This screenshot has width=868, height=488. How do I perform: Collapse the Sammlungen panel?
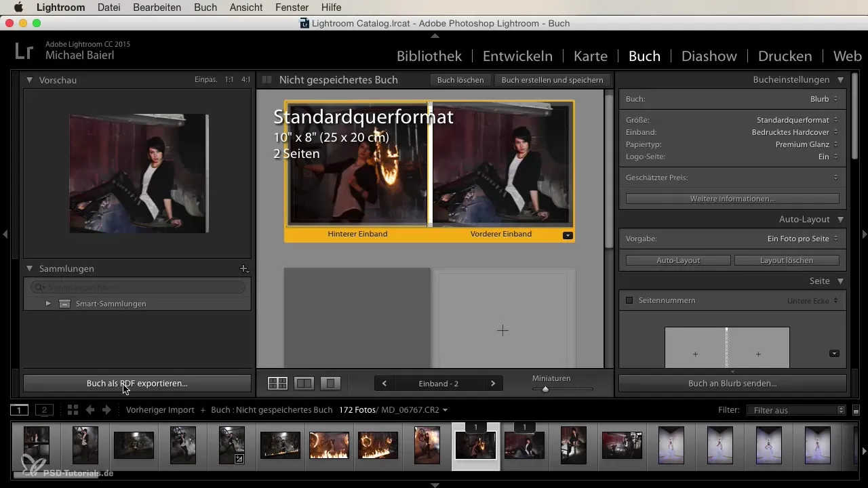[29, 269]
